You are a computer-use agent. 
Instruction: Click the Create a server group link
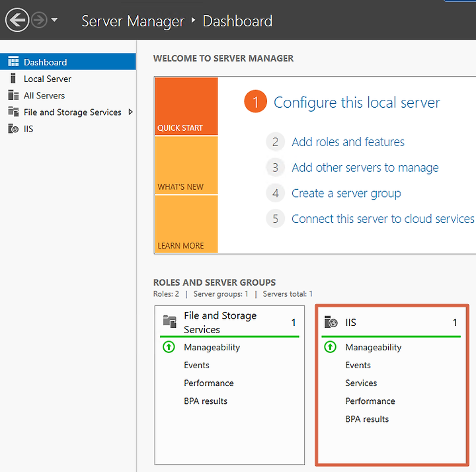(346, 193)
